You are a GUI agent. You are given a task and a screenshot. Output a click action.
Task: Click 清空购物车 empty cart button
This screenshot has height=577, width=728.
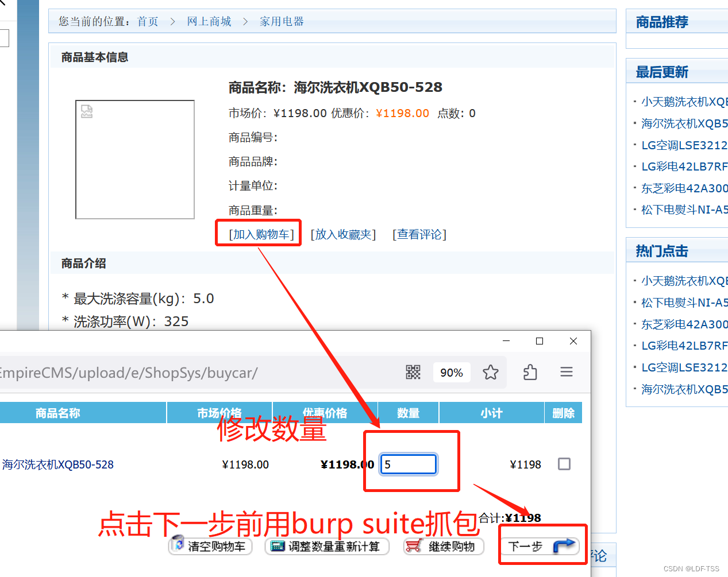[x=210, y=546]
